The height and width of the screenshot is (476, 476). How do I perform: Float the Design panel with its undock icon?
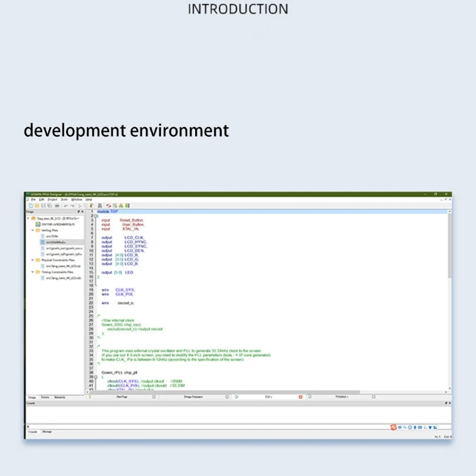point(79,212)
